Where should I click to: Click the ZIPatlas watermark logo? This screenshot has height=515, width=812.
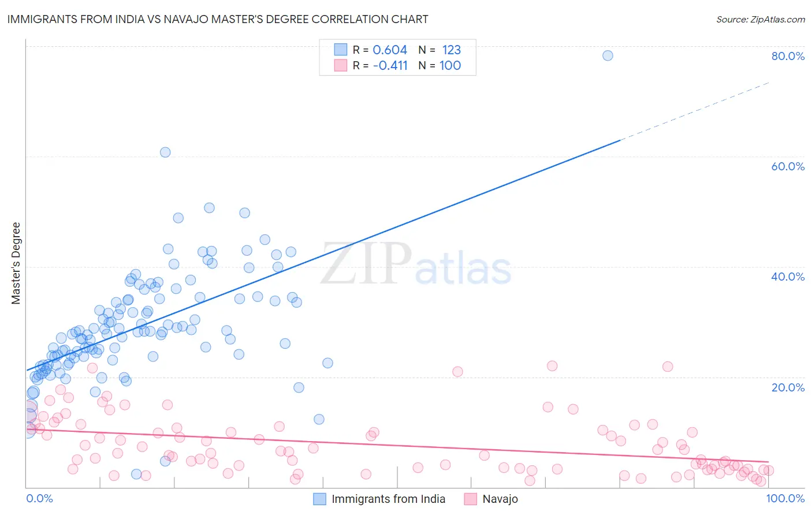[416, 265]
